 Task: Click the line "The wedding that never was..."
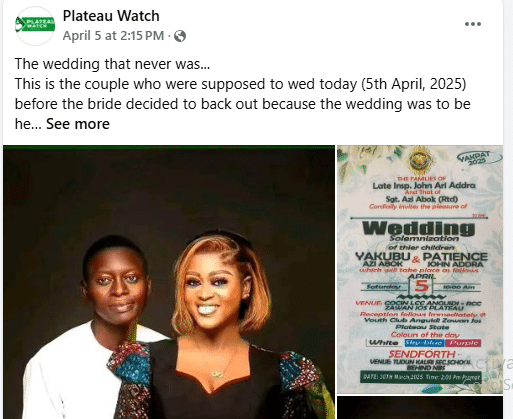pos(112,64)
